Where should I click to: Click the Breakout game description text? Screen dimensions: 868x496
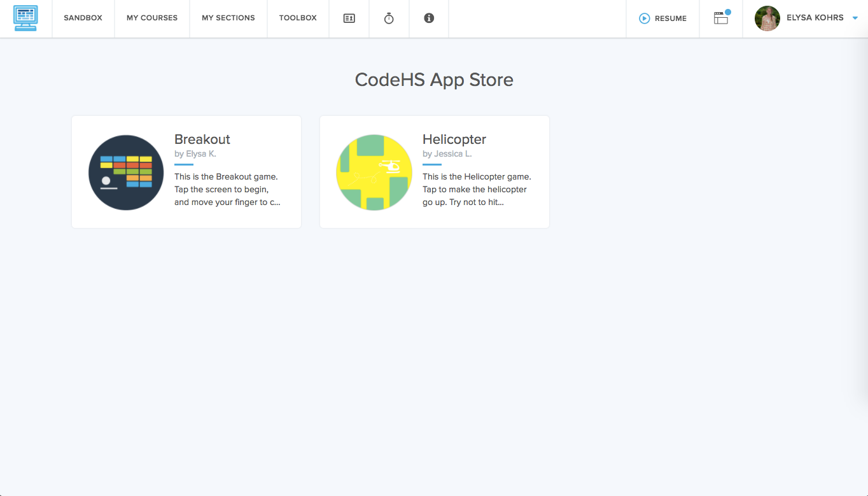click(227, 190)
